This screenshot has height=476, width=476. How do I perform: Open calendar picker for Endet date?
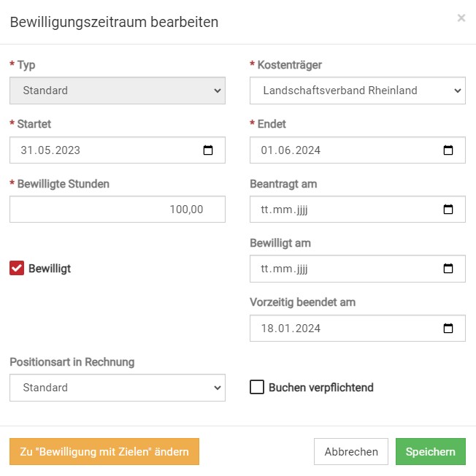pos(448,150)
